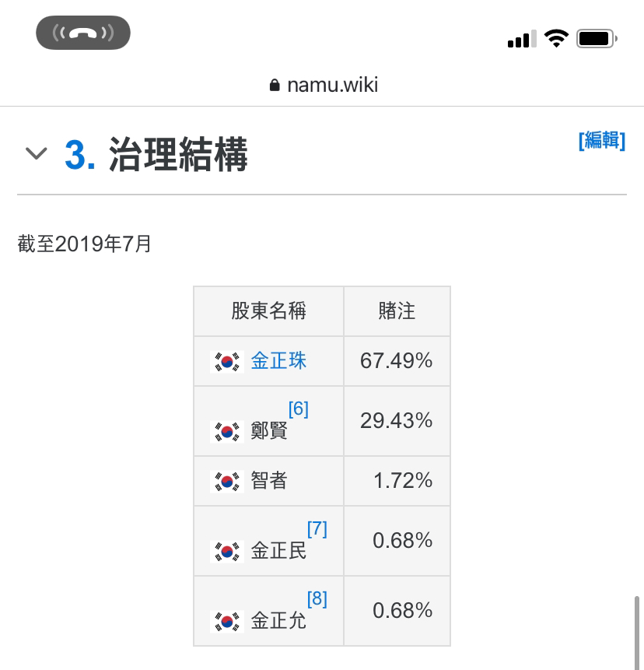Click the Korean flag next to 金正允
This screenshot has height=670, width=644.
[227, 621]
